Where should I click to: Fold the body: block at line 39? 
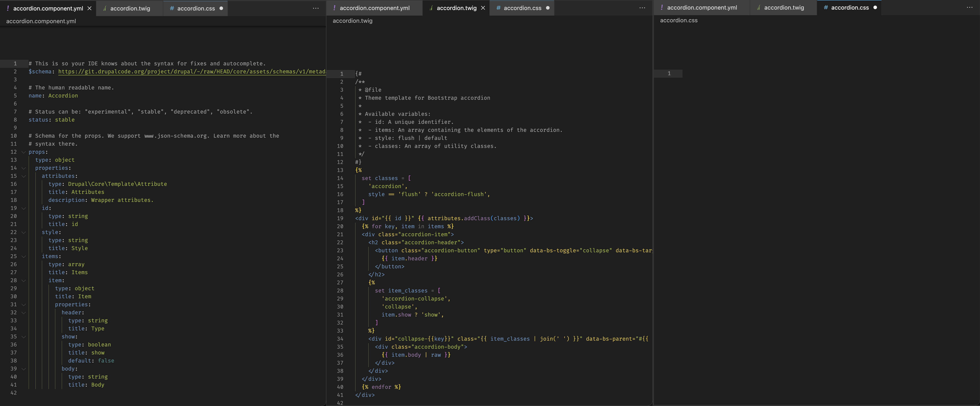pyautogui.click(x=24, y=369)
